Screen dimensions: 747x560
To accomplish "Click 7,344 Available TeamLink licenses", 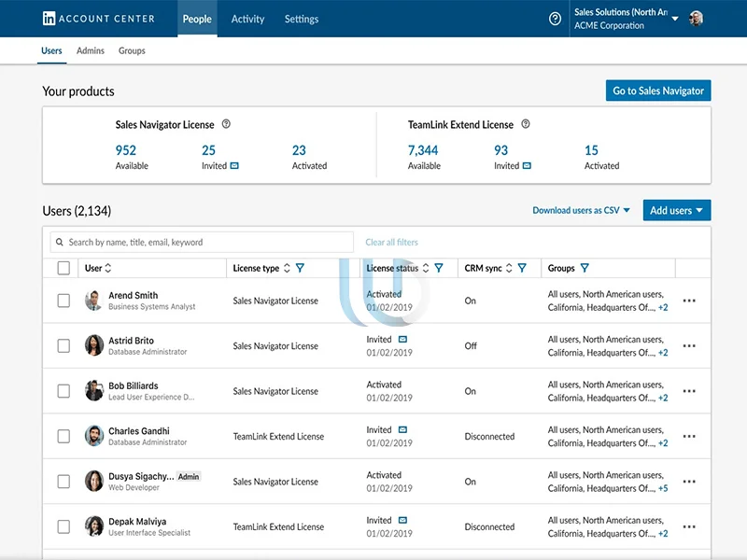I will 423,150.
